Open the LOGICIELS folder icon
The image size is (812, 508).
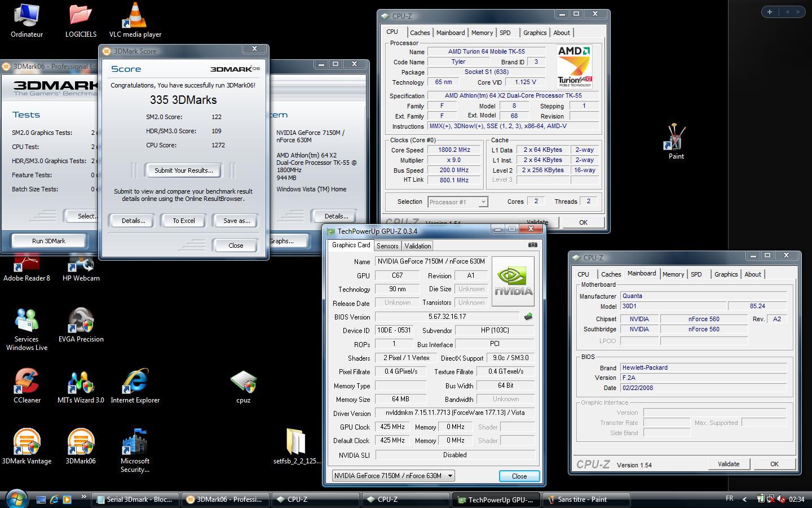click(x=81, y=20)
